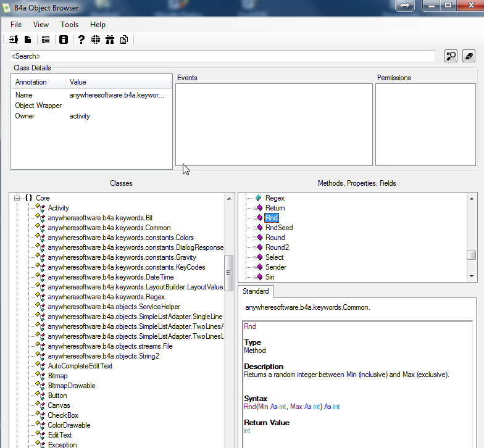Select the CheckBox class in tree
The image size is (484, 448).
pyautogui.click(x=63, y=415)
